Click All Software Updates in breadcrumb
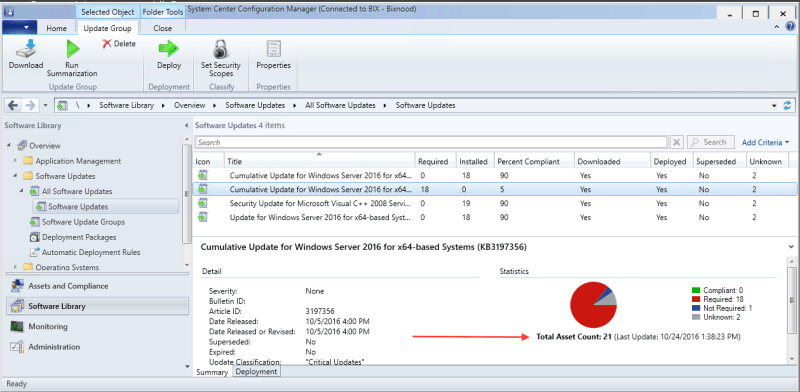 coord(340,105)
